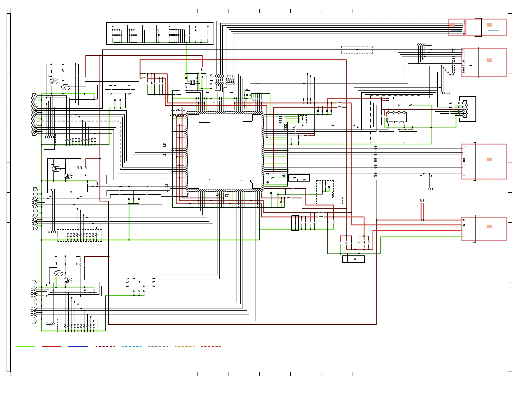Click the crystal oscillator symbol on green net

[x=193, y=82]
